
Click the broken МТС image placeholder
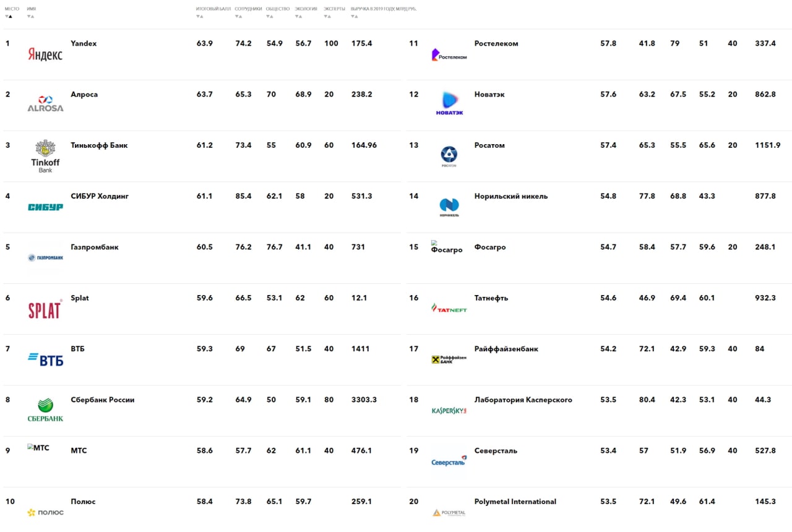click(x=38, y=447)
